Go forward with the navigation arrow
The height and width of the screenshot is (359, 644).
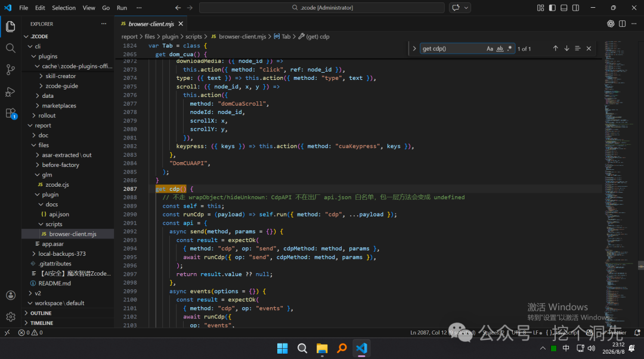(x=190, y=8)
